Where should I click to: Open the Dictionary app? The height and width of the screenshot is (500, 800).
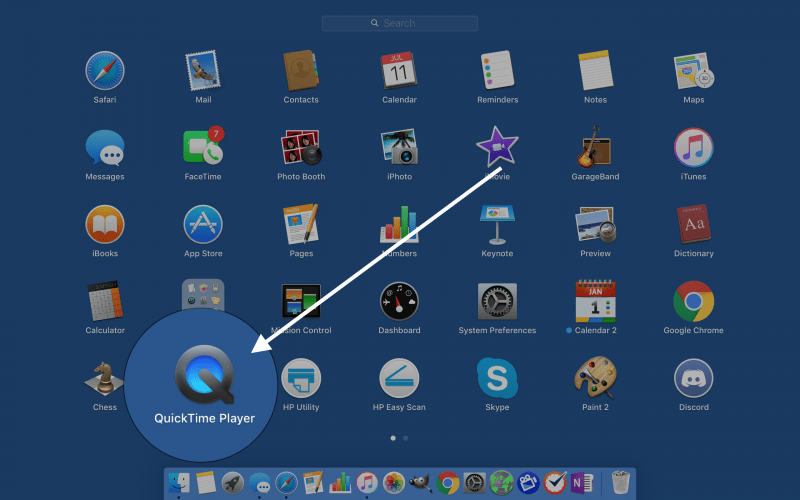(693, 224)
